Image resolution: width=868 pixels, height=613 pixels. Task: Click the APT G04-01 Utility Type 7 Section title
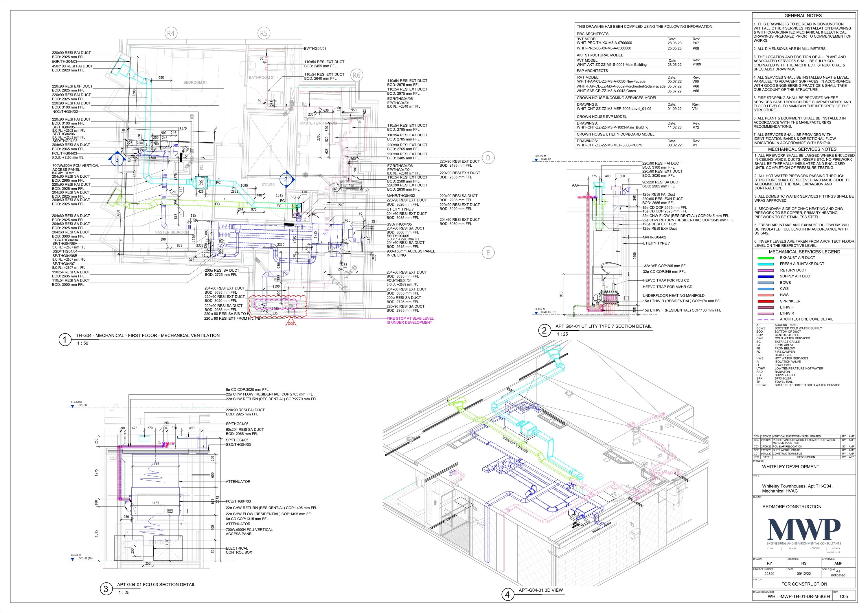(x=603, y=326)
